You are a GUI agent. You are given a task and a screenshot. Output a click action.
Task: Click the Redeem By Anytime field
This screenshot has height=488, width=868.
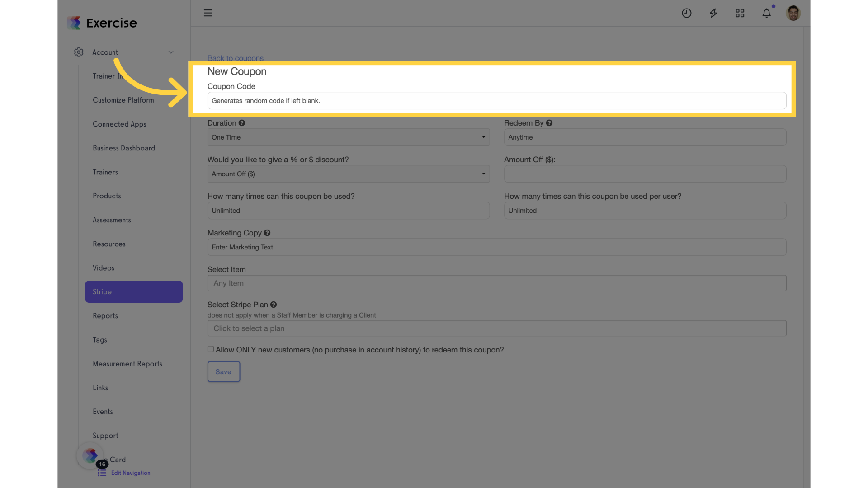[x=645, y=137]
